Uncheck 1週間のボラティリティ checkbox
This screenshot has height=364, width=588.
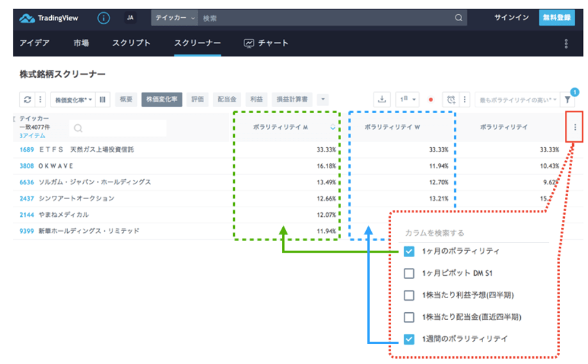point(409,338)
